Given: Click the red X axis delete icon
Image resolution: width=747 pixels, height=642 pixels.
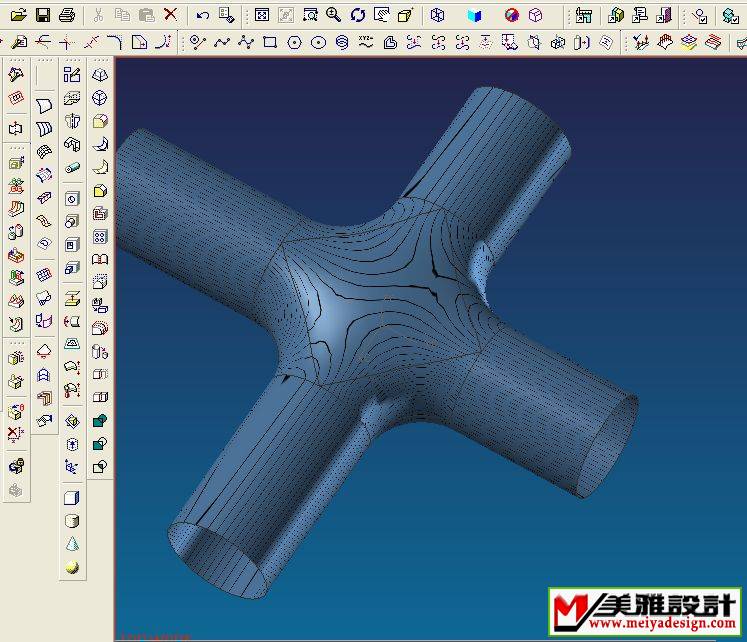Looking at the screenshot, I should [16, 435].
